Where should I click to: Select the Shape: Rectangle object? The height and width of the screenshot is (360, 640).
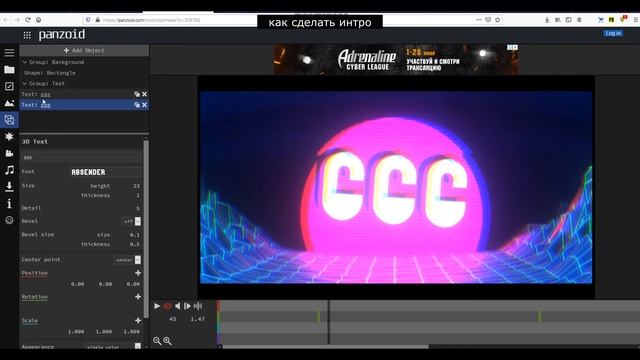click(50, 73)
